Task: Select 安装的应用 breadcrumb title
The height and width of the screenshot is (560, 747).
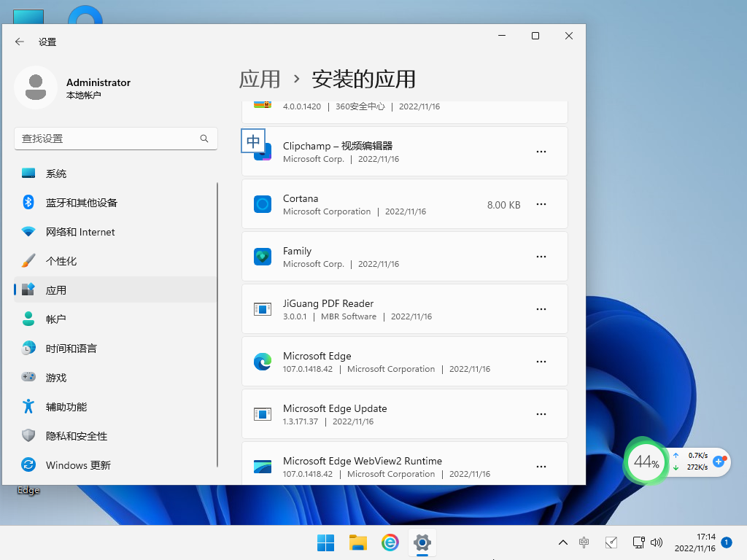Action: click(365, 79)
